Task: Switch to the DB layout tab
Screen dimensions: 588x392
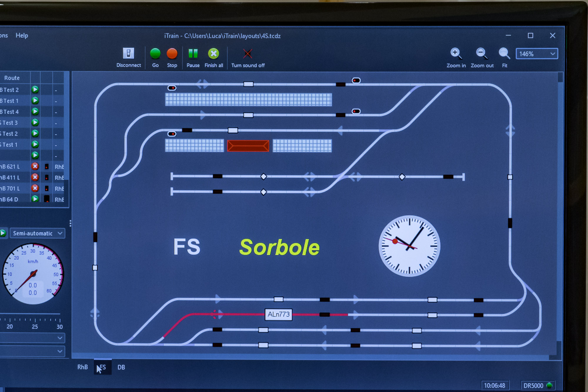Action: (x=121, y=367)
